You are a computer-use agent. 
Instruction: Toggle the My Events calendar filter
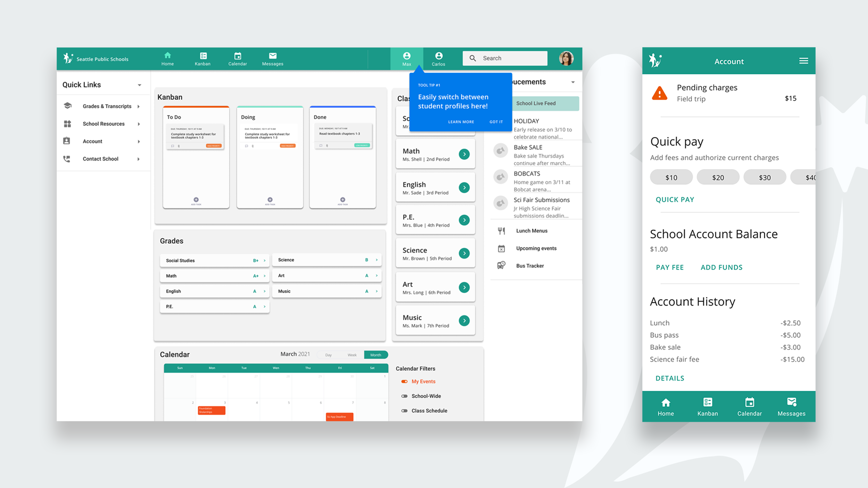coord(404,381)
